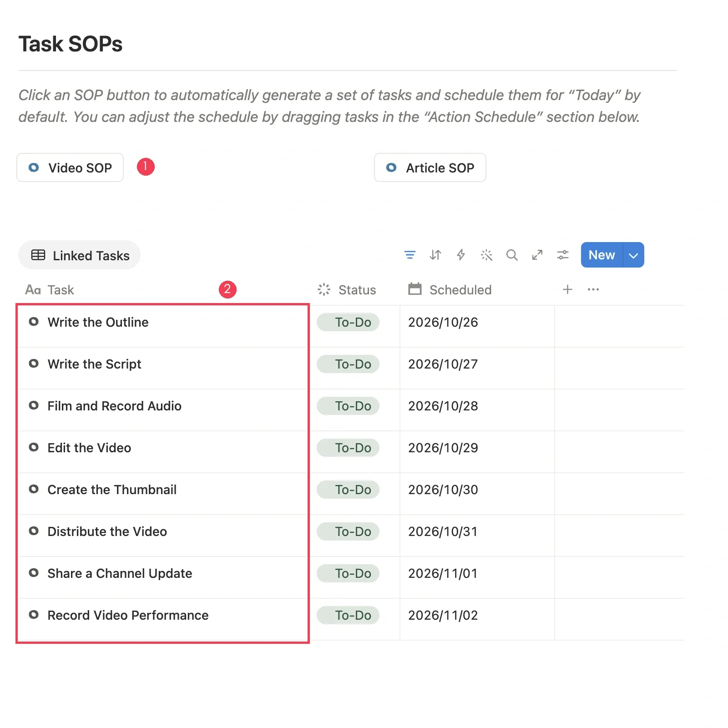The height and width of the screenshot is (728, 728).
Task: Open the Write the Outline task
Action: pos(98,322)
